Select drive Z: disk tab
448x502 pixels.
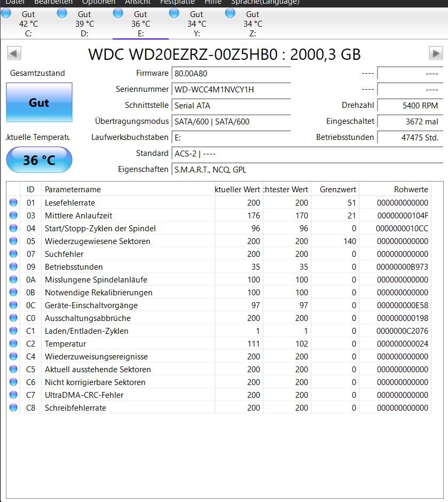[253, 23]
